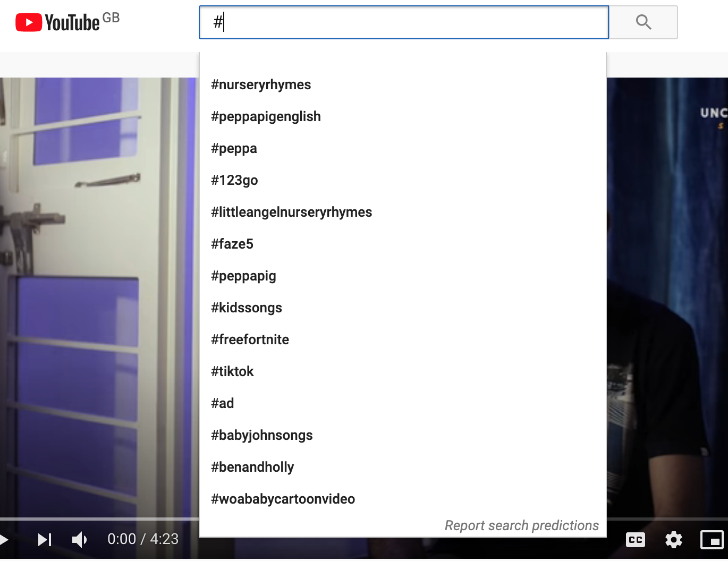
Task: Skip to next video
Action: (45, 540)
